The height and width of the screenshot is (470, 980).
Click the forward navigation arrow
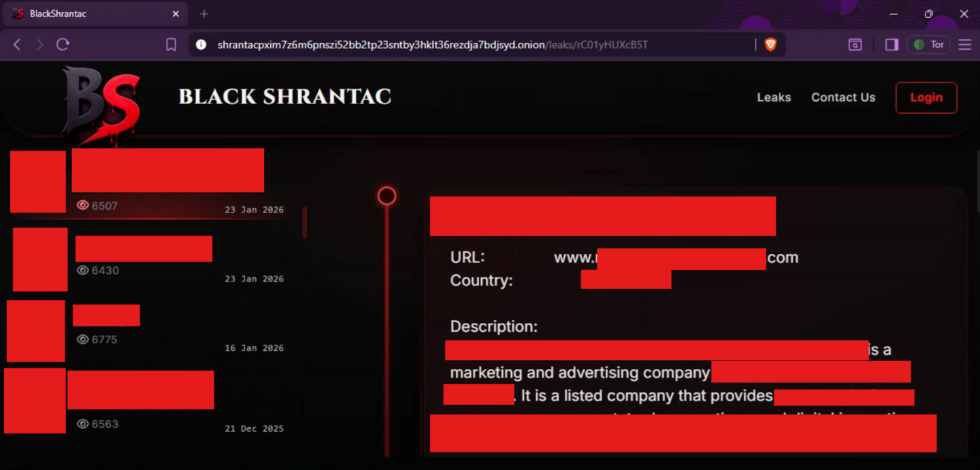[x=39, y=45]
